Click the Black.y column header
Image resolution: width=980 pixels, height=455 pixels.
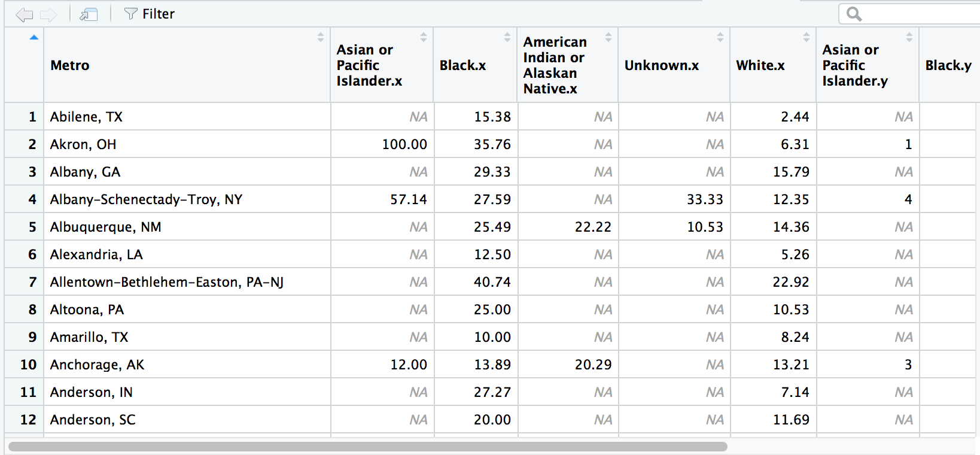948,65
